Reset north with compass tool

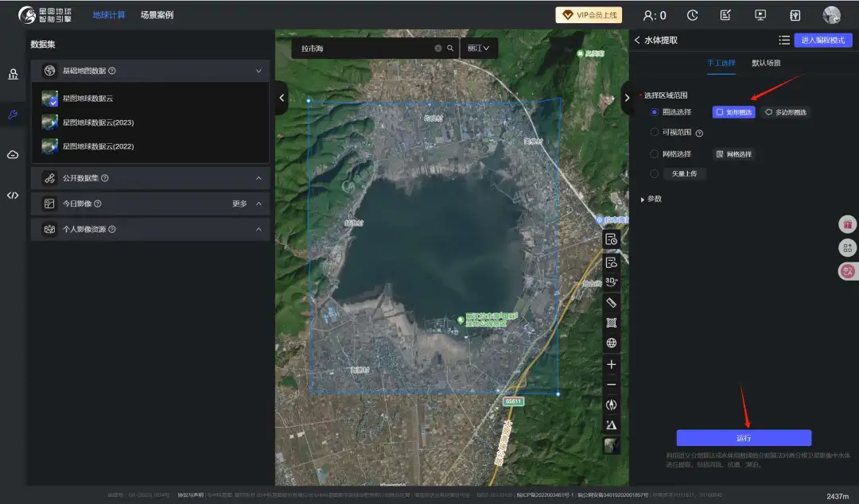pos(612,405)
